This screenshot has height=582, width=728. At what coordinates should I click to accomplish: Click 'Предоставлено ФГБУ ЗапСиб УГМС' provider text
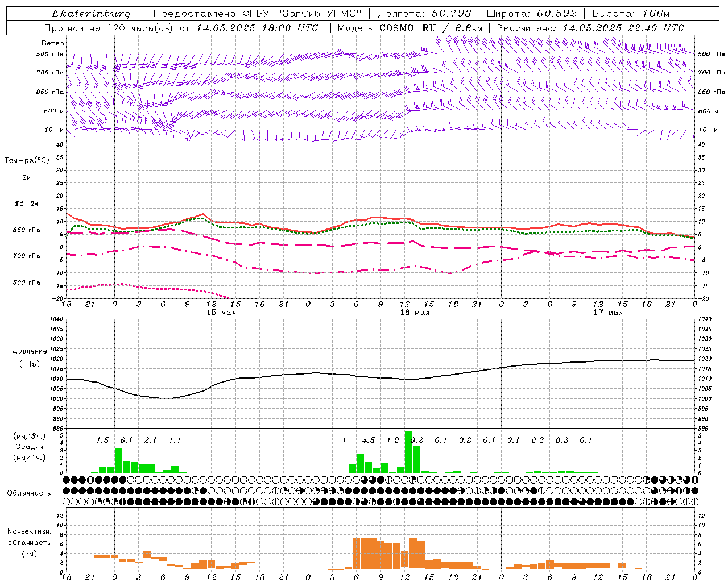pos(257,14)
